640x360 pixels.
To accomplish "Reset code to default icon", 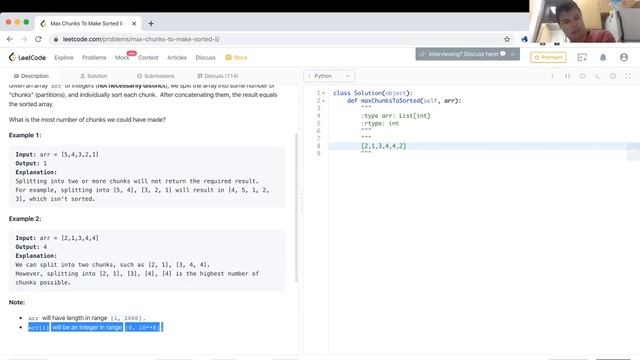I will pos(582,76).
